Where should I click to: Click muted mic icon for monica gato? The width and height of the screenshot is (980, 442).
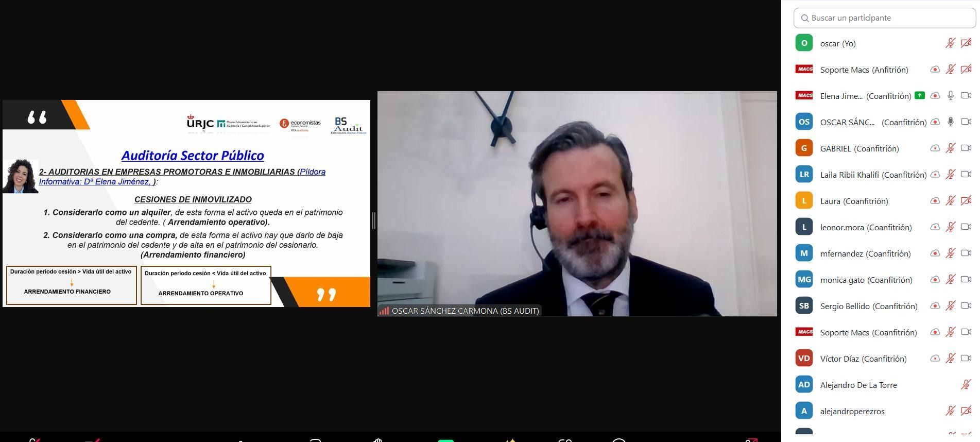[x=951, y=280]
